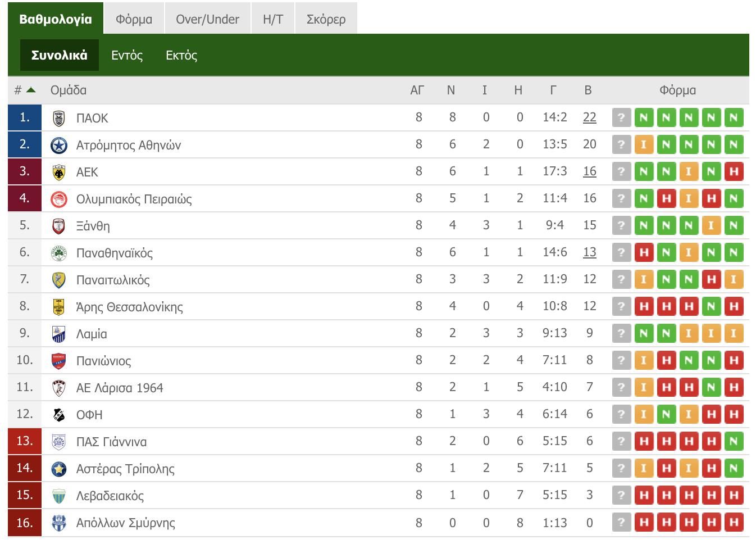This screenshot has height=544, width=756.
Task: Click ΠΑΟΚ's underlined 22 points value
Action: pyautogui.click(x=590, y=117)
